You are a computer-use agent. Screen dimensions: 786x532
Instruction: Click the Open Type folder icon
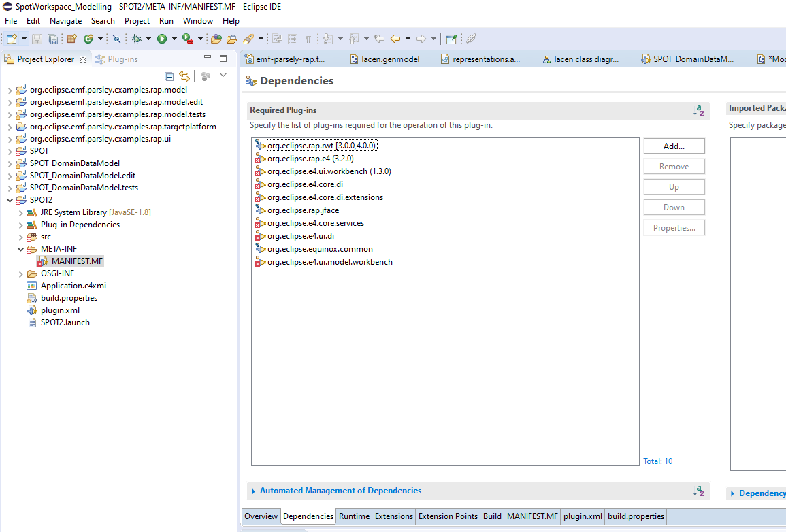coord(216,39)
